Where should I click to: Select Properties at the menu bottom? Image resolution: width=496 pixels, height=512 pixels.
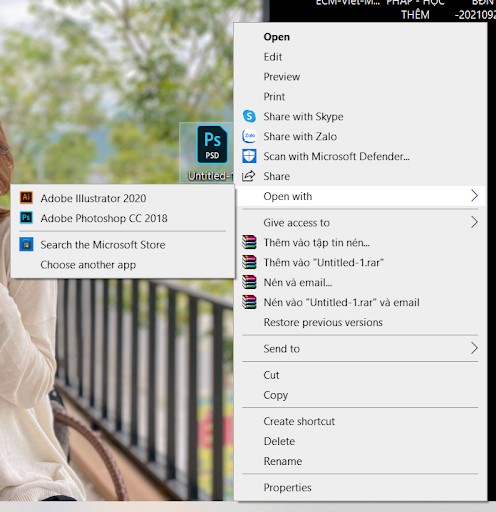click(287, 487)
